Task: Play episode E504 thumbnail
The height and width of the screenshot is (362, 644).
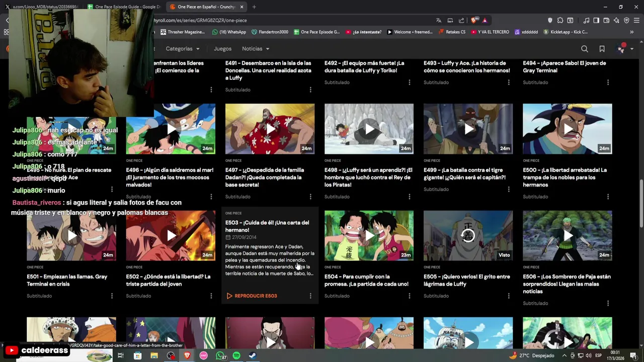Action: pyautogui.click(x=369, y=235)
